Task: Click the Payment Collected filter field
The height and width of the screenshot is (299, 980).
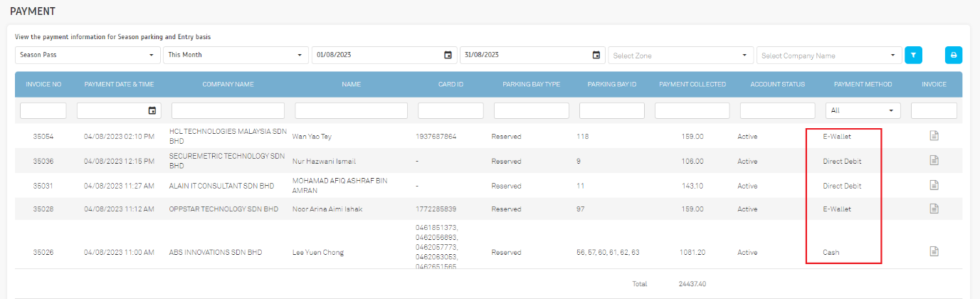Action: 692,110
